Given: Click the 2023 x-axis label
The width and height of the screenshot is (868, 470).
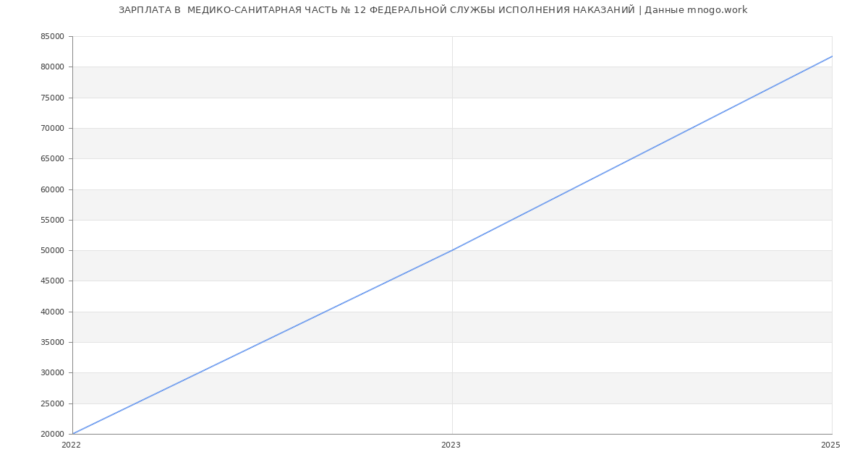Looking at the screenshot, I should 451,445.
